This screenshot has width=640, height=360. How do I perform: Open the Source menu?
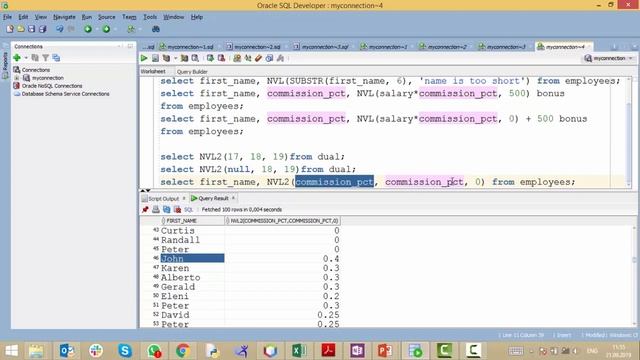click(x=107, y=17)
